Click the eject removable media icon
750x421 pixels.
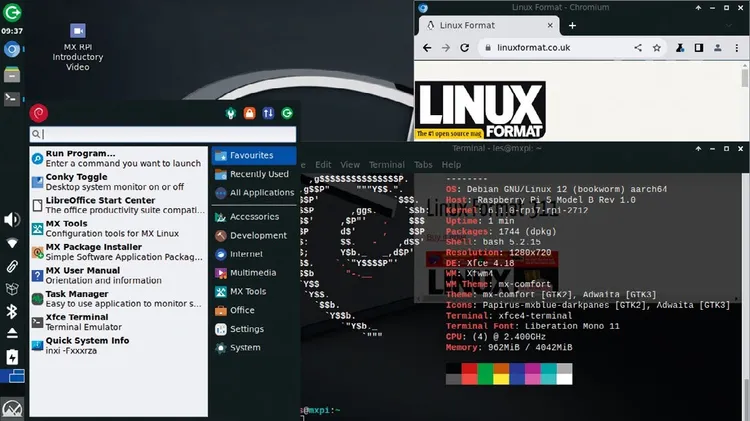point(12,333)
